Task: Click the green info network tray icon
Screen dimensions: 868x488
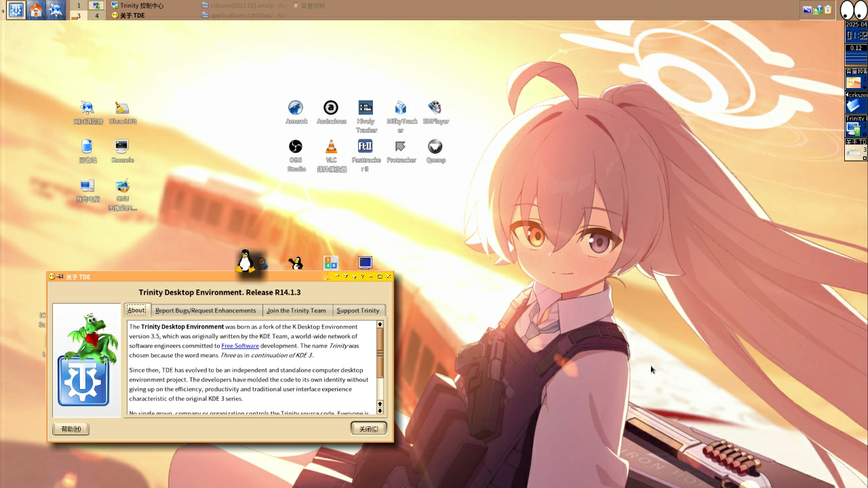Action: [x=818, y=9]
